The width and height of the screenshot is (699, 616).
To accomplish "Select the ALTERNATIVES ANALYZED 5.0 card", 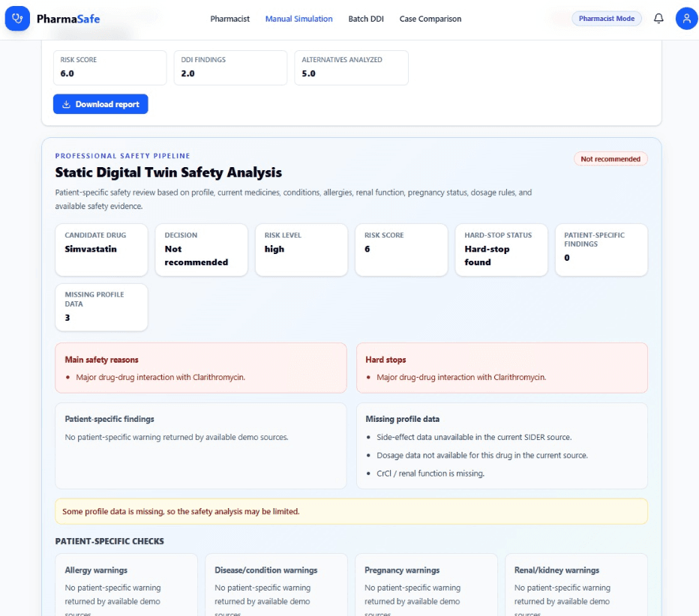I will [351, 67].
